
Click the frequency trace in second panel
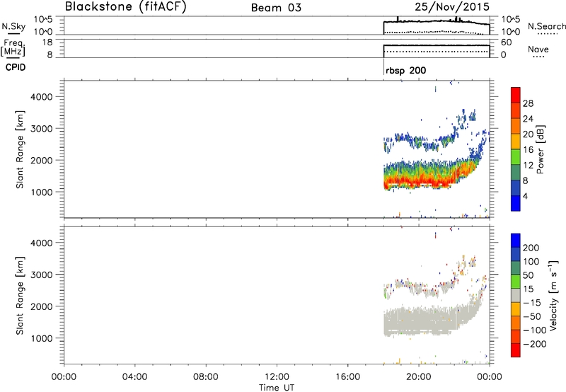pyautogui.click(x=436, y=45)
